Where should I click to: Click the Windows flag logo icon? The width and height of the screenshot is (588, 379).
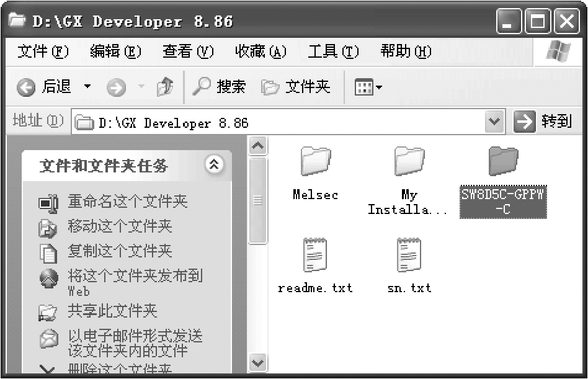(x=558, y=51)
